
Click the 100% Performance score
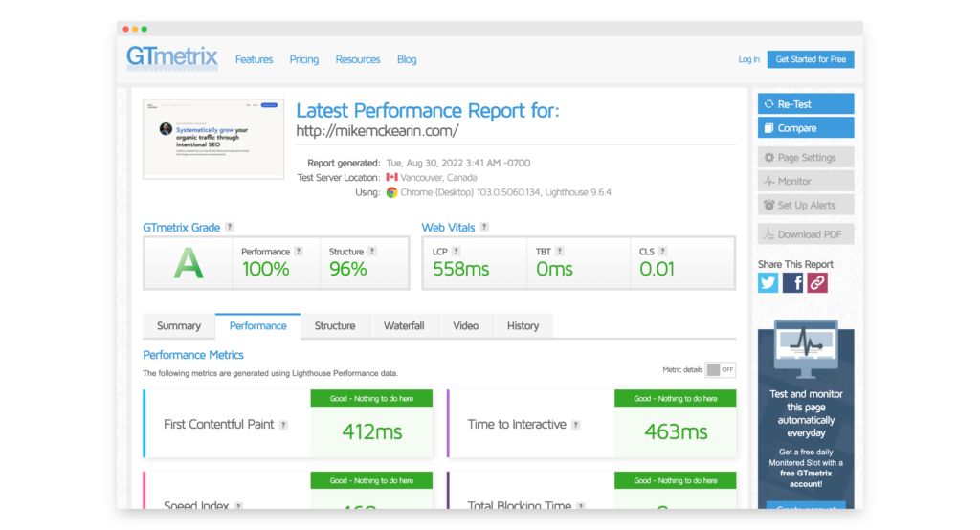(x=266, y=269)
